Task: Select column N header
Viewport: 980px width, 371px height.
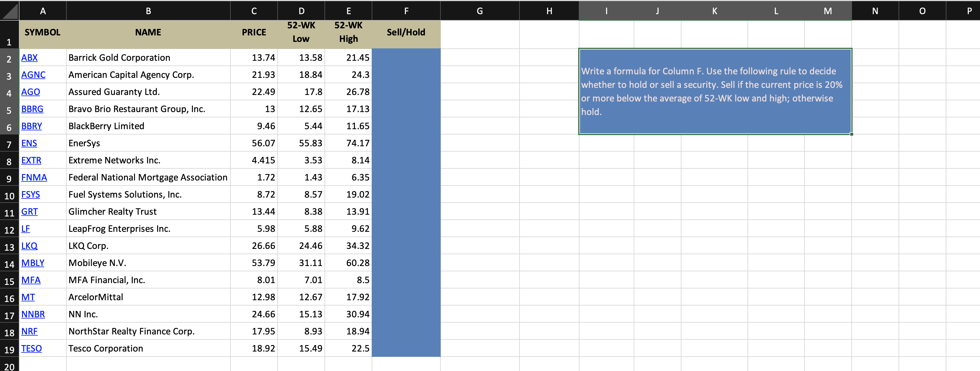Action: pos(875,11)
